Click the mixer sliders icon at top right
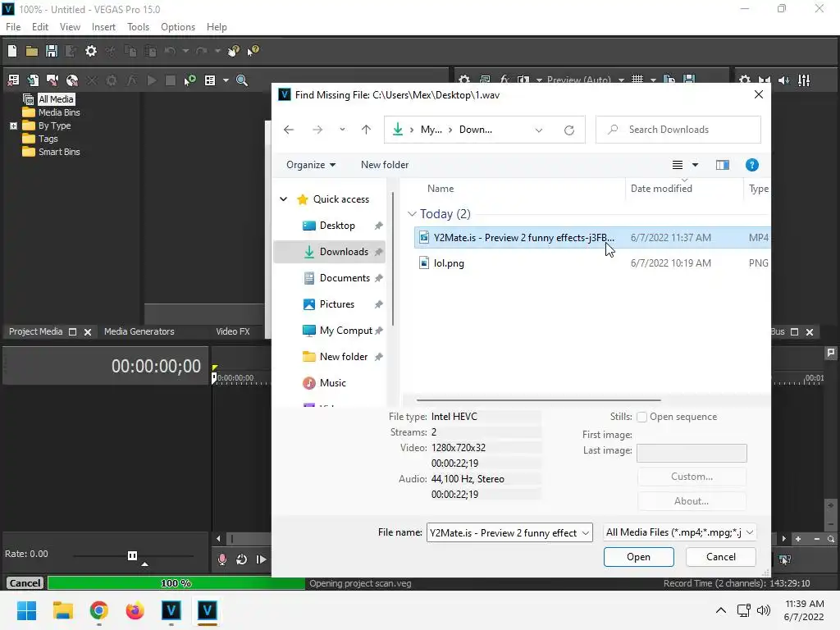The height and width of the screenshot is (630, 840). click(x=804, y=80)
